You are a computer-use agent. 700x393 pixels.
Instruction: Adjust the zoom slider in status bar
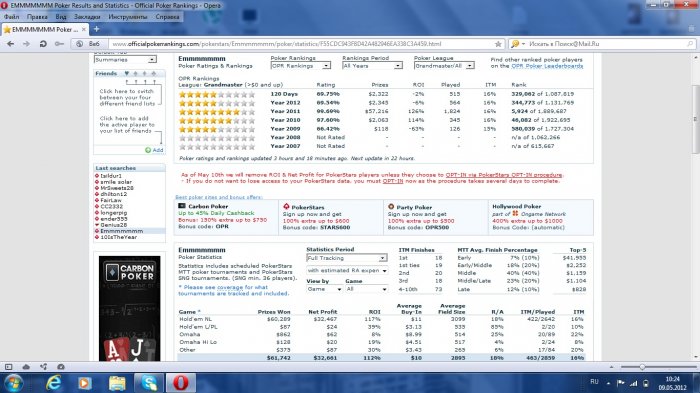click(642, 367)
